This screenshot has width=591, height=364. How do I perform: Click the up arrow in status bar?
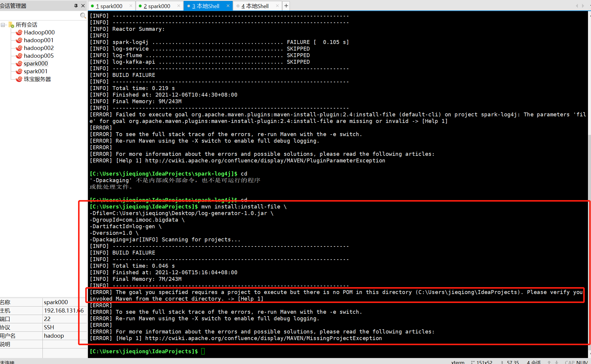coord(549,362)
